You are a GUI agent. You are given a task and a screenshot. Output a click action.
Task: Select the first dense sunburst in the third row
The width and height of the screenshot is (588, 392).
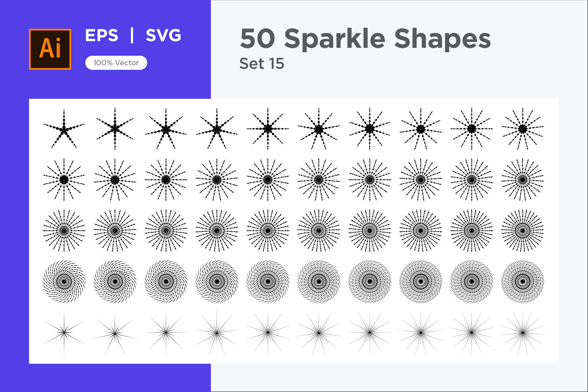coord(64,230)
